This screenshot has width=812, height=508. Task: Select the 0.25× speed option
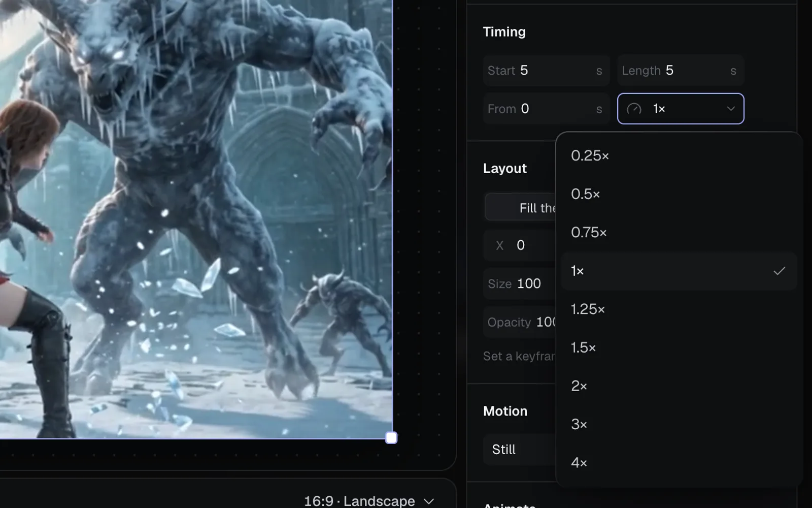679,155
